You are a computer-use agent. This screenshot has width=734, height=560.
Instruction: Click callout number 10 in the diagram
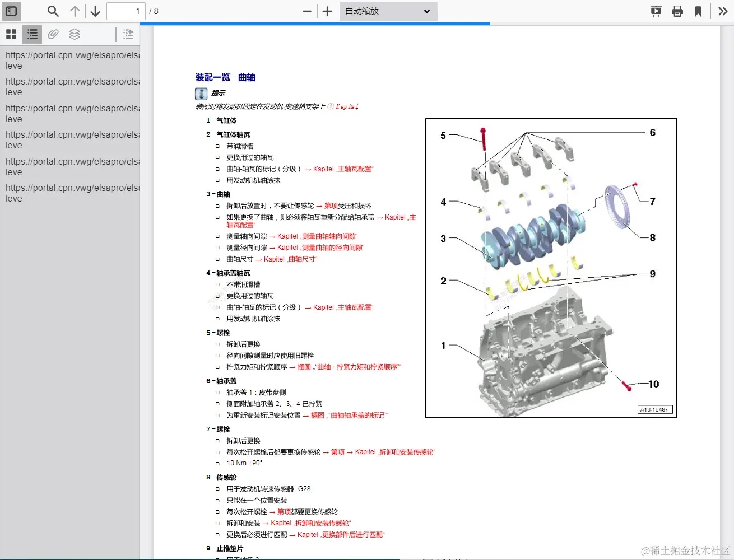click(653, 384)
